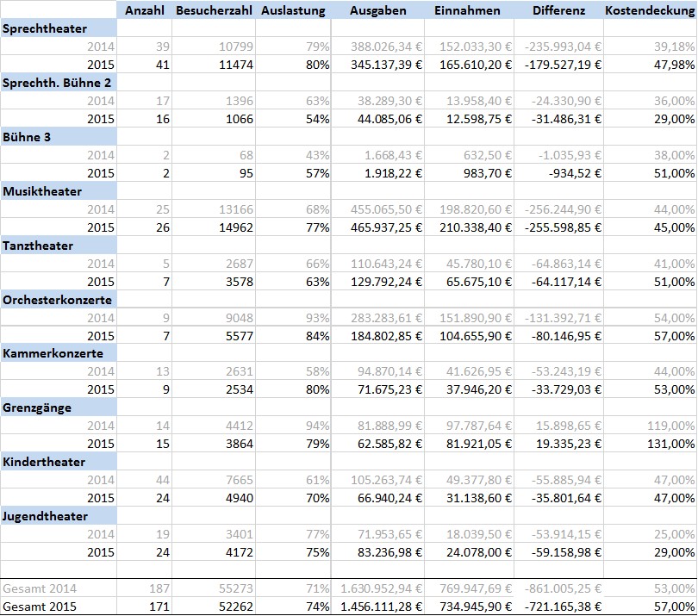Click total Besucherzahl cell 52262
The image size is (698, 616).
[x=214, y=607]
